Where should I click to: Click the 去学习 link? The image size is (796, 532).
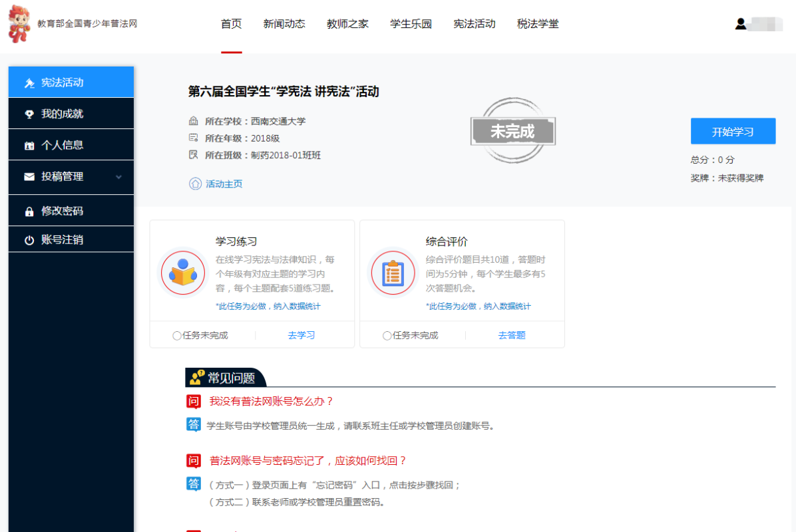pos(301,335)
